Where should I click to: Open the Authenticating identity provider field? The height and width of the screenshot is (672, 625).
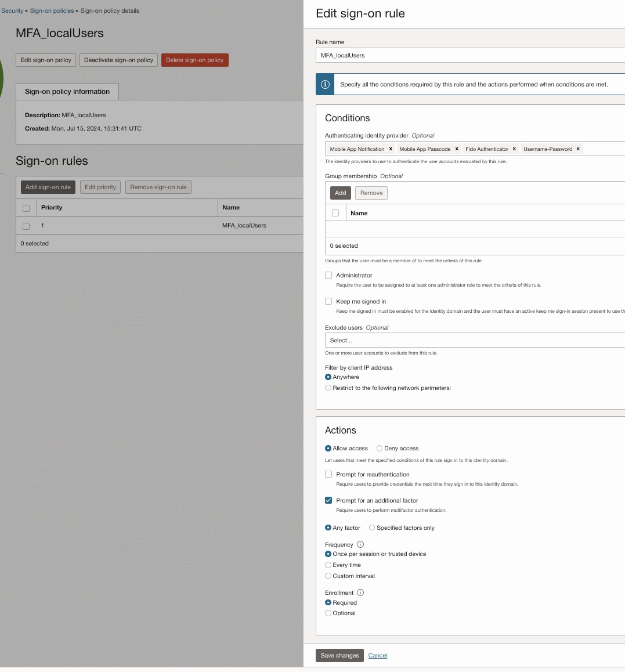[x=604, y=149]
